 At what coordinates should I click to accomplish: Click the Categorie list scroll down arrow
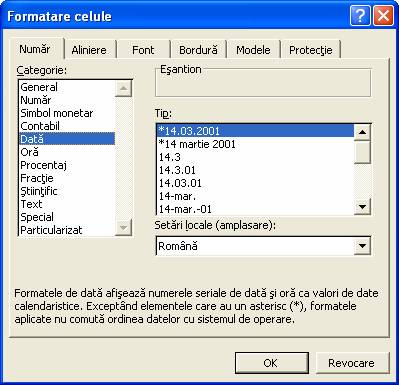123,228
